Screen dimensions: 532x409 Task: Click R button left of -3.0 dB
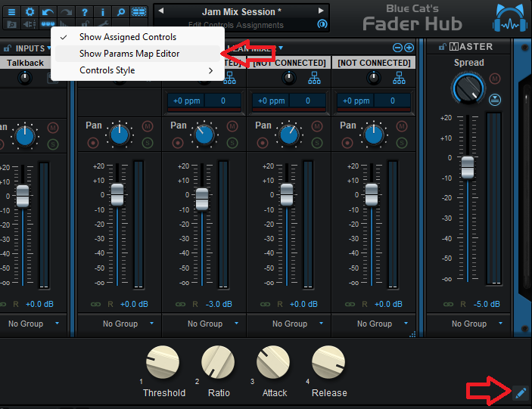pos(195,305)
